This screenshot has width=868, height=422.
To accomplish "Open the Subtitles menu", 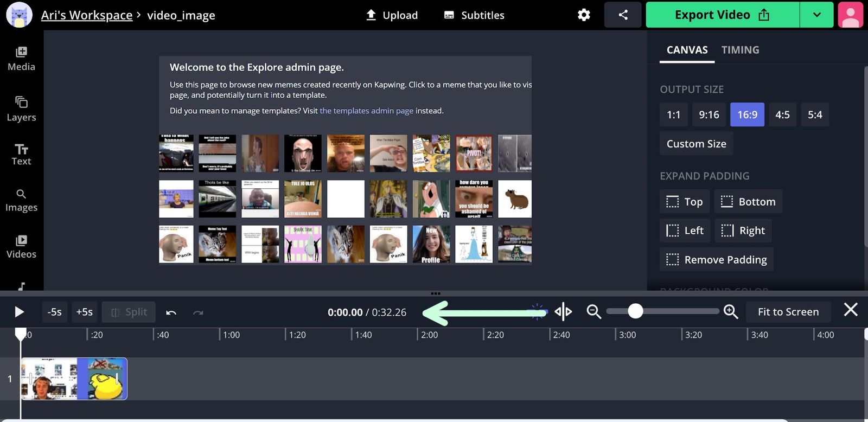I will (474, 15).
